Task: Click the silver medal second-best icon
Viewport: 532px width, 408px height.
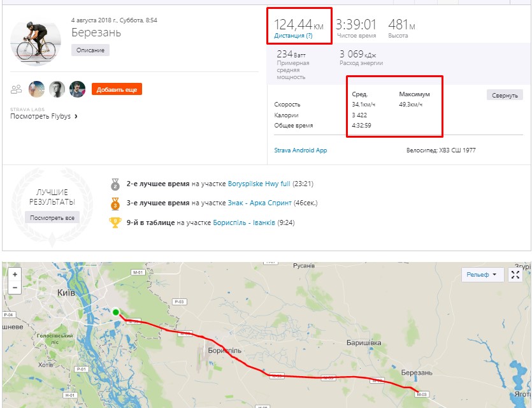Action: [115, 184]
